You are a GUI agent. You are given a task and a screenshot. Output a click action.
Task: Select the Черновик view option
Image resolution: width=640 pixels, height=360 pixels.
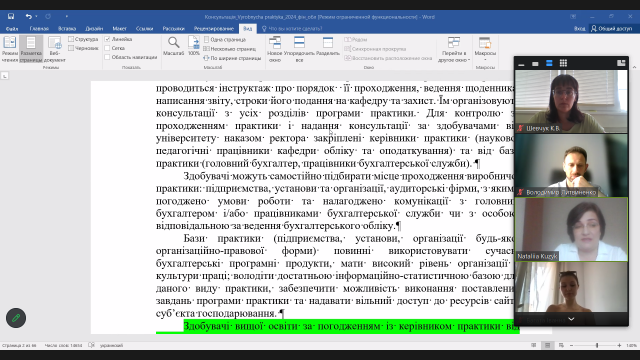pyautogui.click(x=83, y=48)
